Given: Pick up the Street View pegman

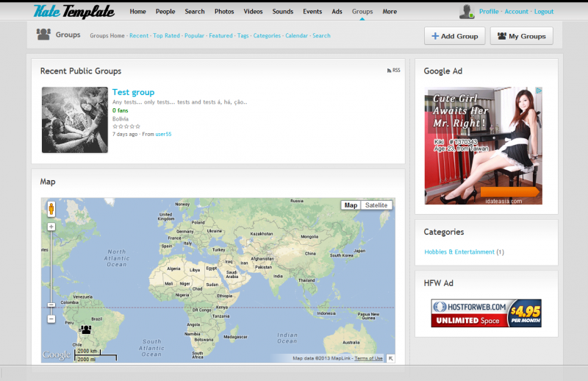Looking at the screenshot, I should [51, 209].
